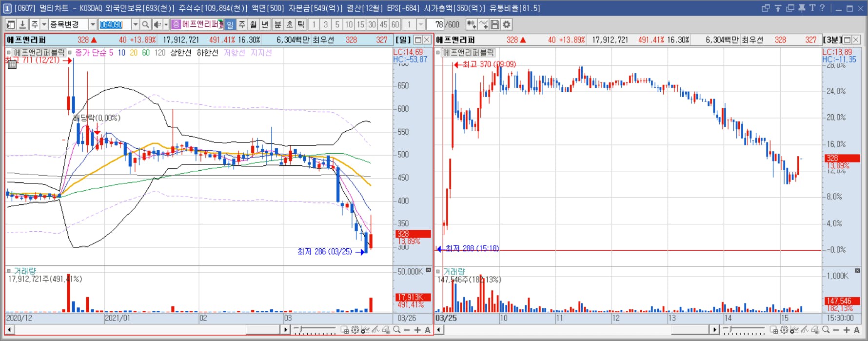Open chart settings gear in top toolbar
The height and width of the screenshot is (341, 868).
click(507, 24)
